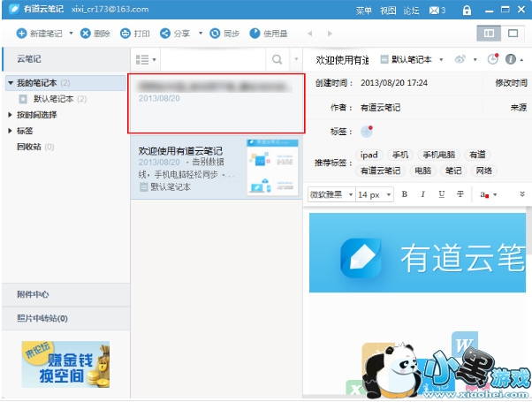Click the magnifier search icon

point(277,60)
